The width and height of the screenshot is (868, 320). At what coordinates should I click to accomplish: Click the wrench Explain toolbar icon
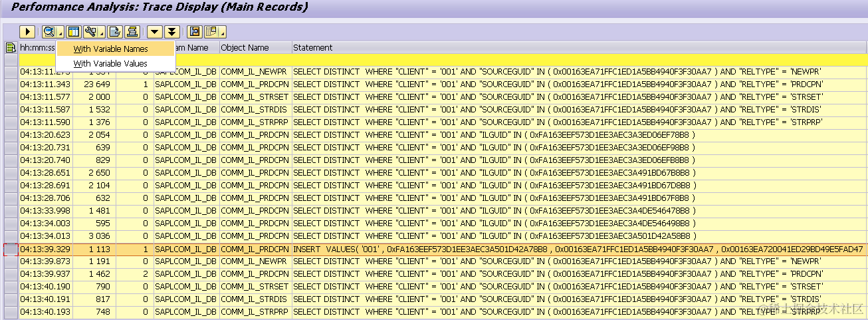[91, 32]
